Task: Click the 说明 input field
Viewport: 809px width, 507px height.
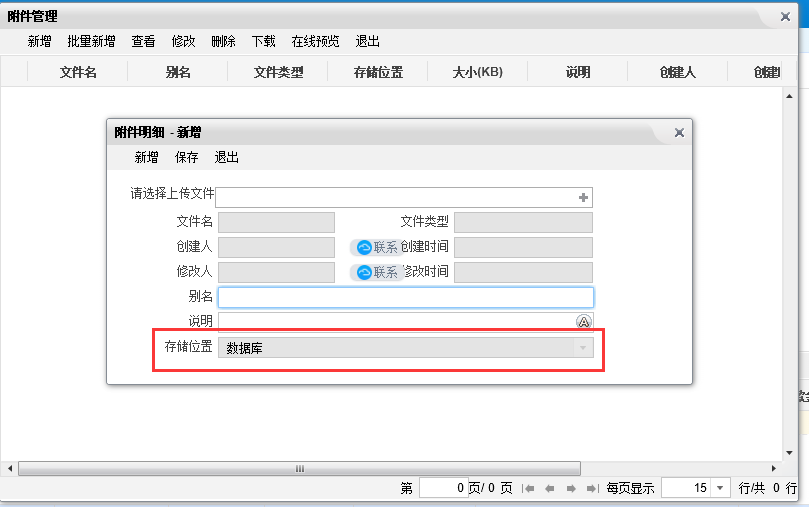Action: [x=406, y=322]
